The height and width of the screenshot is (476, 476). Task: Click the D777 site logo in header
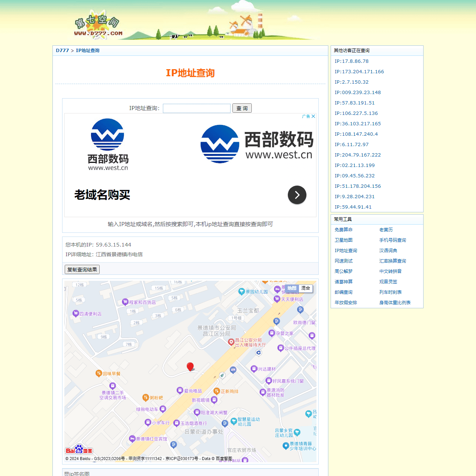coord(98,25)
